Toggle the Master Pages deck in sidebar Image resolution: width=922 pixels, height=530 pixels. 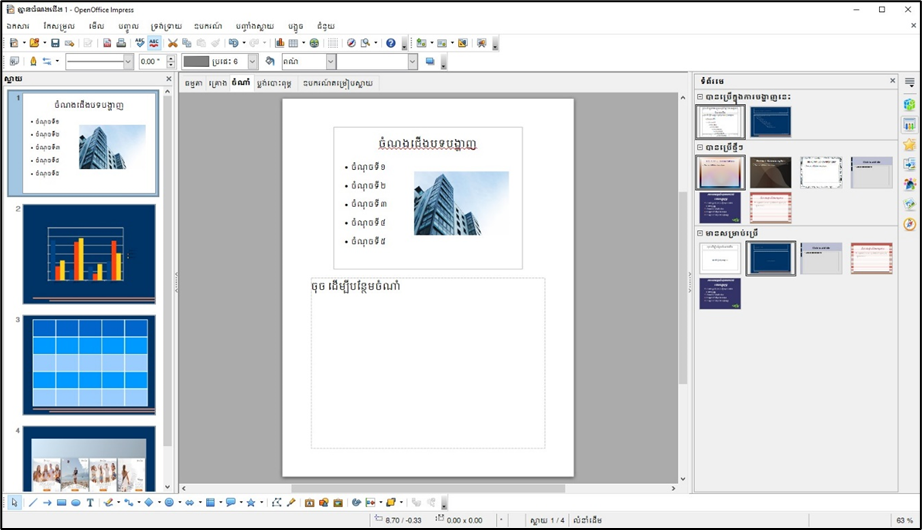coord(909,125)
